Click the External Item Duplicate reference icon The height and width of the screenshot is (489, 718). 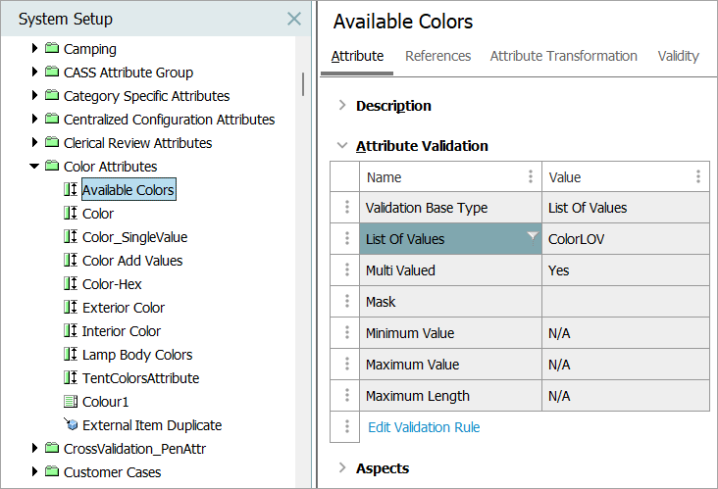click(71, 424)
